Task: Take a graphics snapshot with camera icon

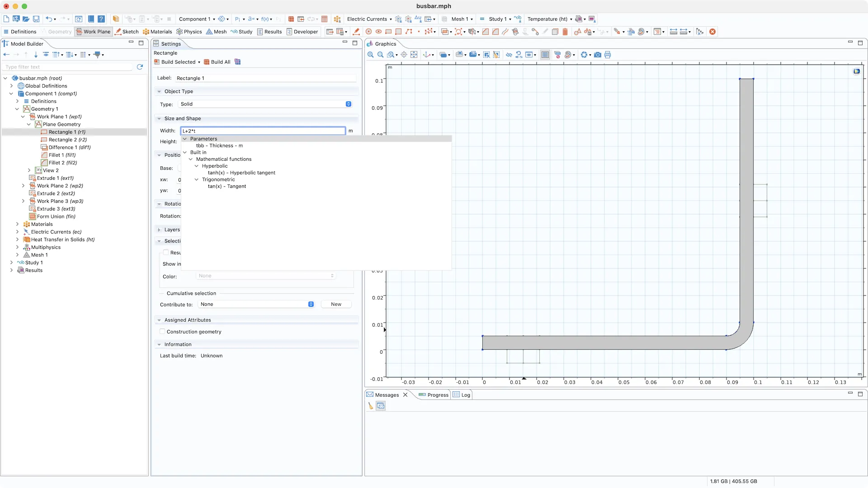Action: (598, 55)
